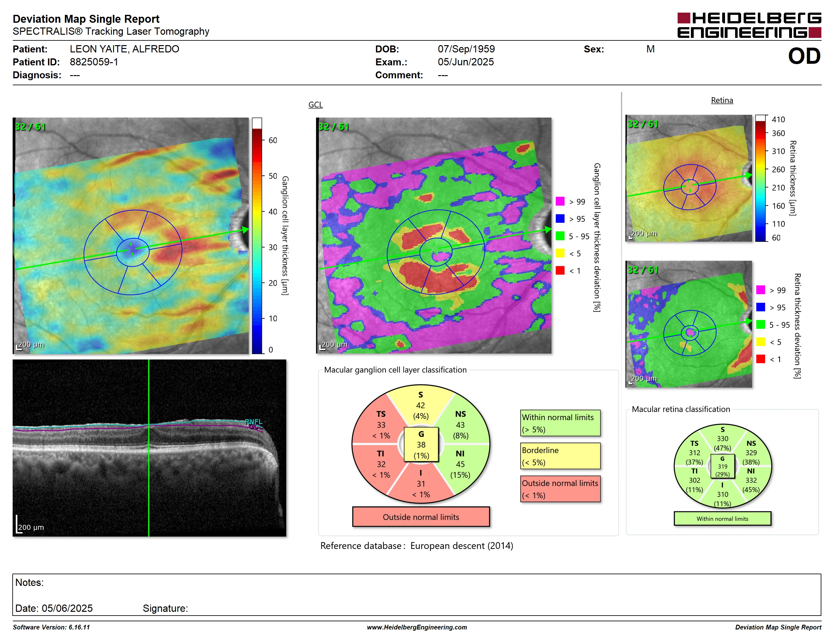Screen dimensions: 834x644
Task: Click the GCL sector S value 42
Action: coord(420,406)
